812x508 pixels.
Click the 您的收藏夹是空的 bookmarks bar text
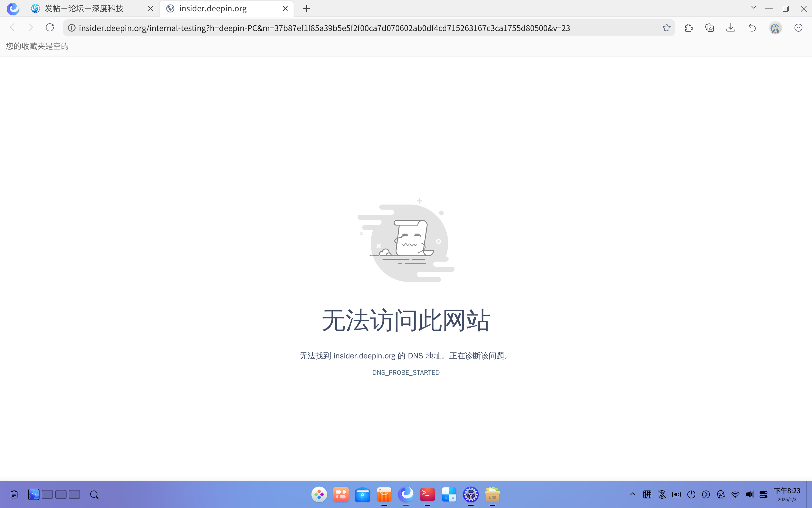[37, 46]
